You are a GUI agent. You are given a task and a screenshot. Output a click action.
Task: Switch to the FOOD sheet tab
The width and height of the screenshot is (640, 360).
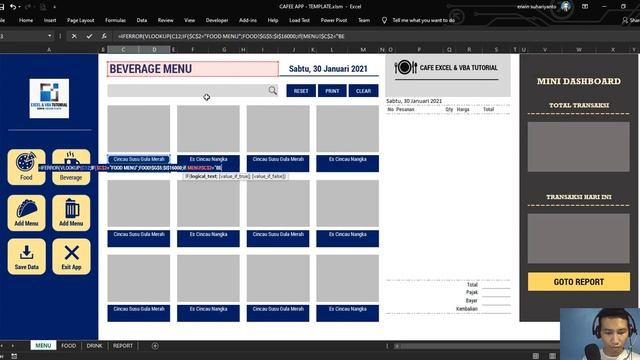click(69, 346)
